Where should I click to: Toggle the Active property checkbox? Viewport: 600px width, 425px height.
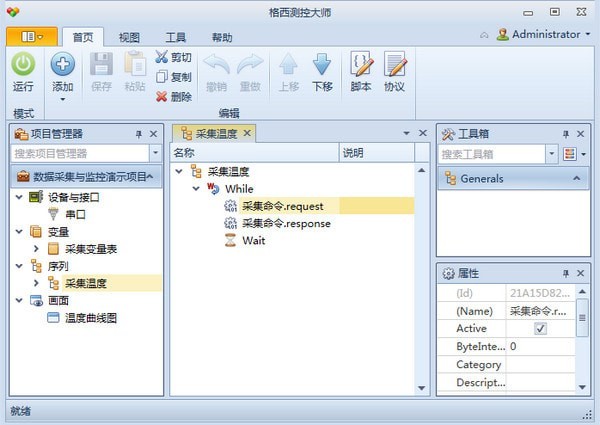540,329
